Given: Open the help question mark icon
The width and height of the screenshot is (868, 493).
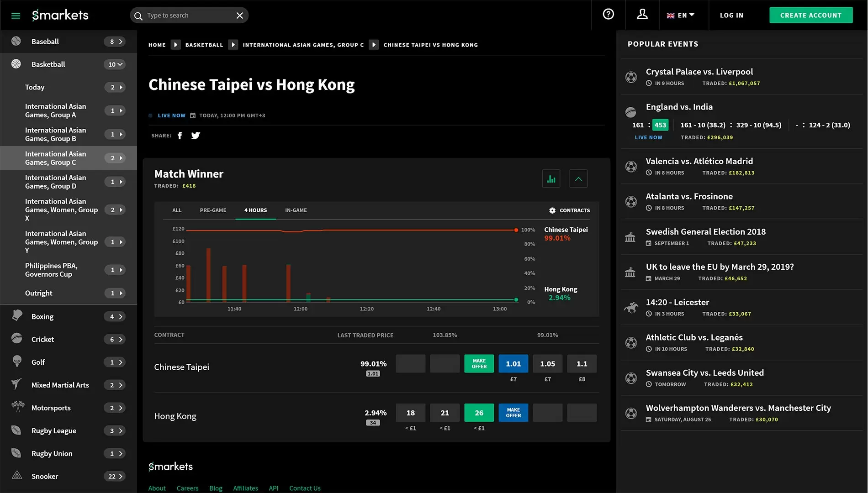Looking at the screenshot, I should 608,14.
